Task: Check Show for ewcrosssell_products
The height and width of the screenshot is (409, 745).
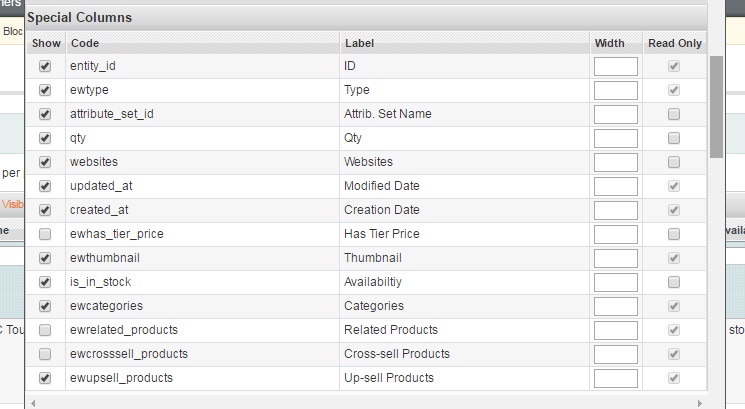Action: [44, 354]
